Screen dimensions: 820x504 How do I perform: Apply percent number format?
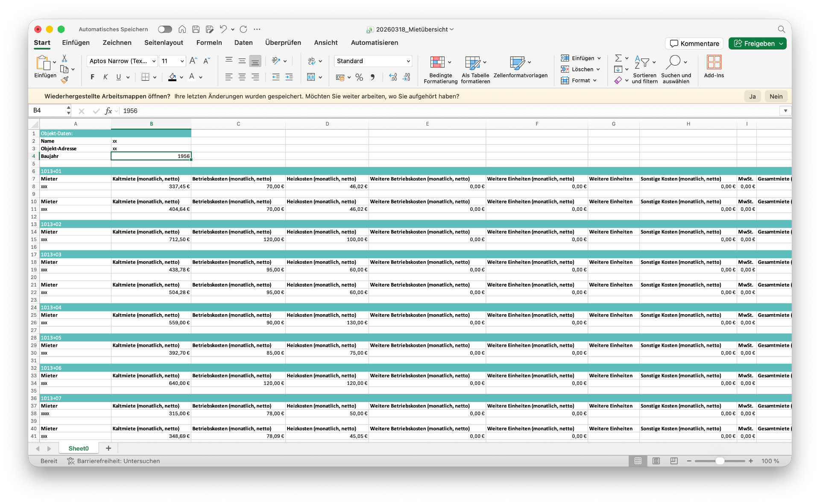pos(359,77)
